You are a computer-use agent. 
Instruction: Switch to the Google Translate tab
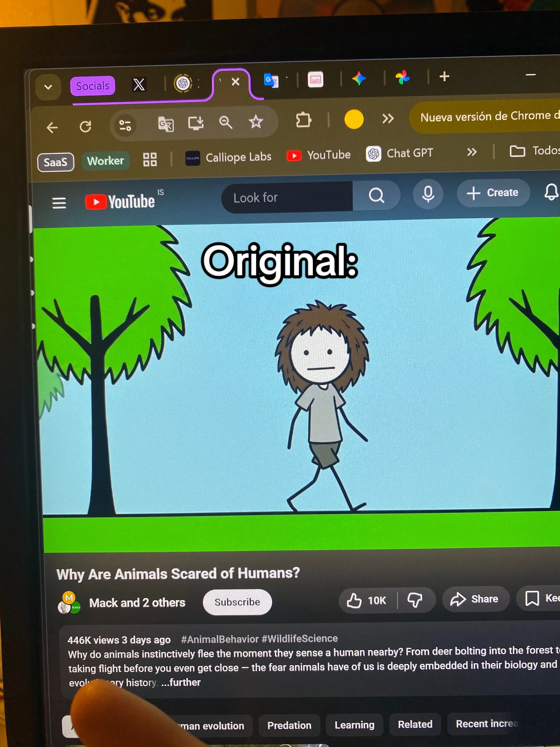tap(271, 80)
